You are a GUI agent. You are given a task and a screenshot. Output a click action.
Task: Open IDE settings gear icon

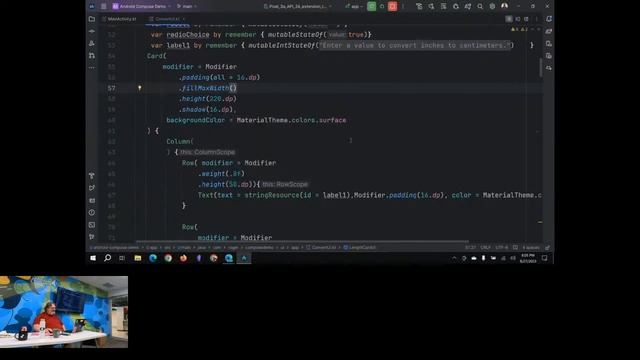click(x=492, y=6)
